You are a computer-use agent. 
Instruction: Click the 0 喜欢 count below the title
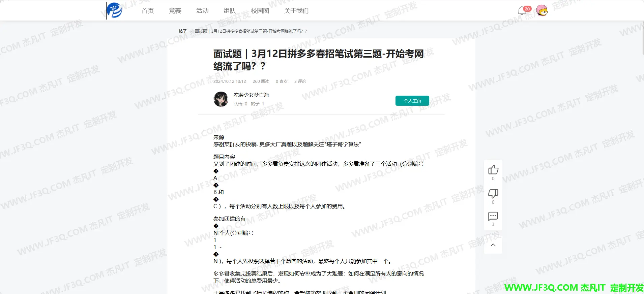coord(282,81)
